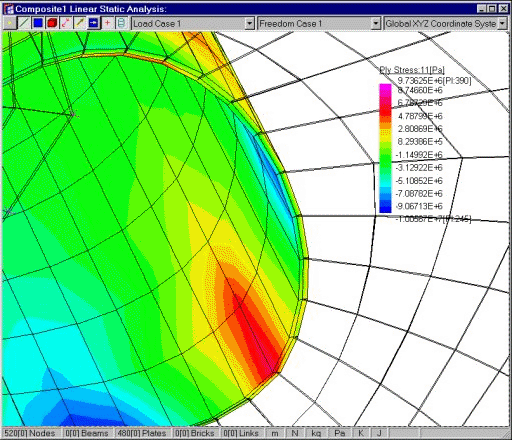The image size is (512, 440).
Task: Toggle the blue plate selection icon
Action: pos(38,23)
